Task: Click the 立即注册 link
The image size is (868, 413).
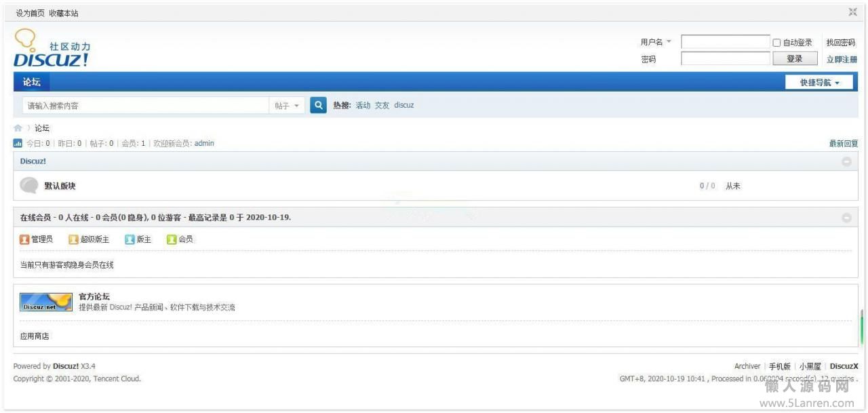Action: [842, 60]
